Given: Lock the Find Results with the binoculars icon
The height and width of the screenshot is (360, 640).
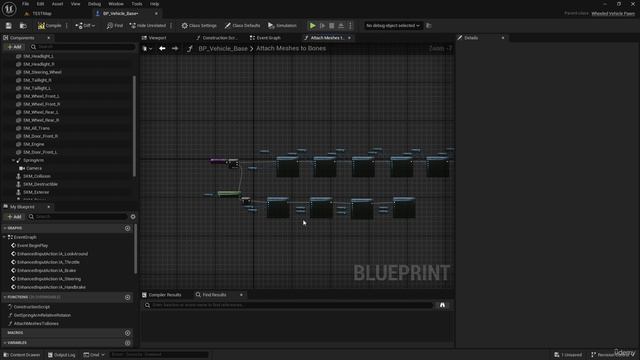Looking at the screenshot, I should tap(442, 305).
